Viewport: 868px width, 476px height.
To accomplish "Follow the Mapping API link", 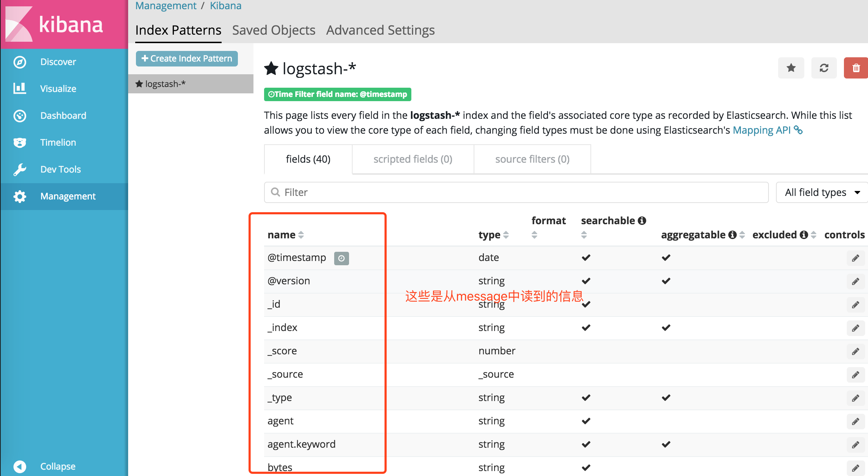I will coord(761,130).
